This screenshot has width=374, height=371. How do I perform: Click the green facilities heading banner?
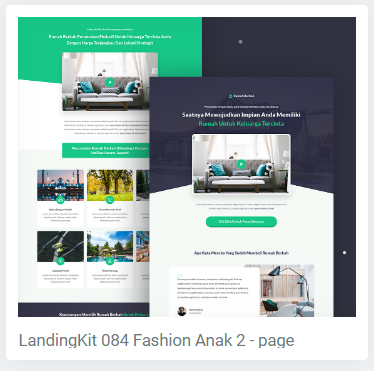click(x=106, y=150)
